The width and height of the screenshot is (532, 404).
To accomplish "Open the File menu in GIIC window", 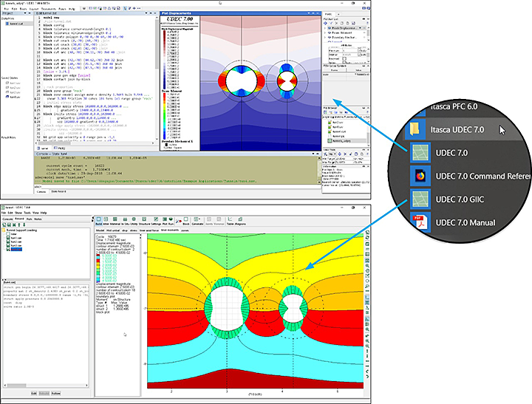I will point(4,213).
